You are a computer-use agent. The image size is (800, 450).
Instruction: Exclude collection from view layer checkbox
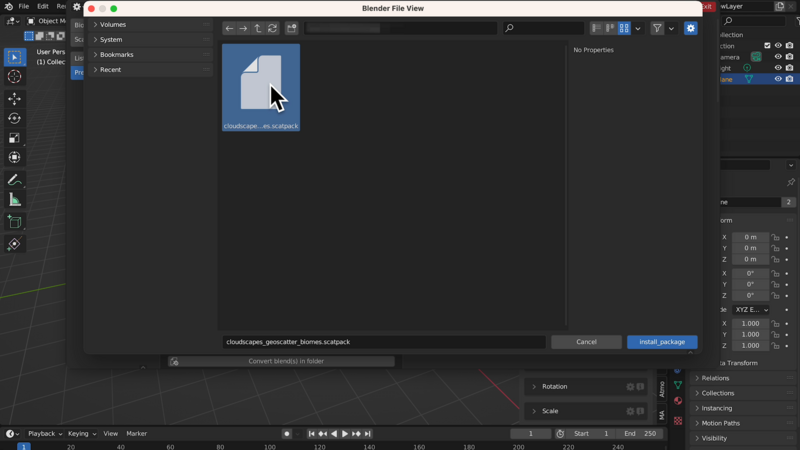pyautogui.click(x=767, y=45)
